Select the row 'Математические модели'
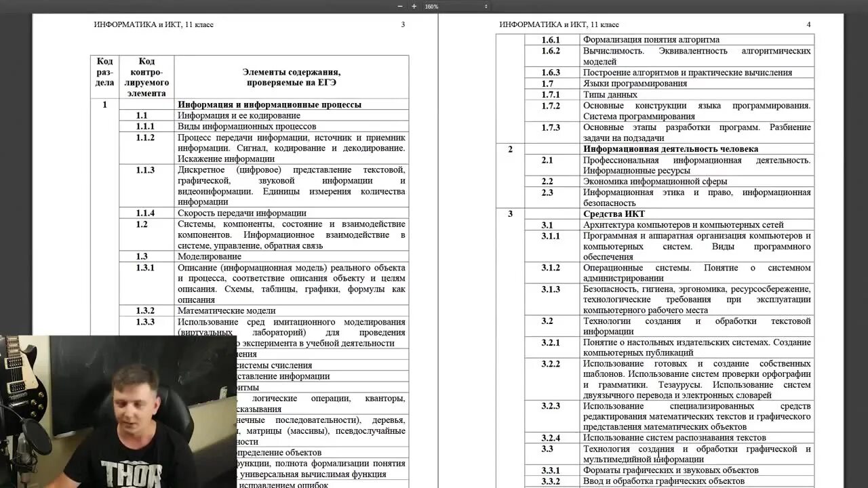The width and height of the screenshot is (868, 488). [226, 310]
